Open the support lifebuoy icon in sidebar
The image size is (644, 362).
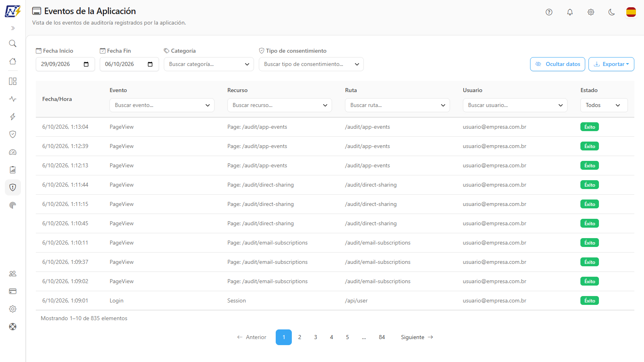tap(13, 327)
